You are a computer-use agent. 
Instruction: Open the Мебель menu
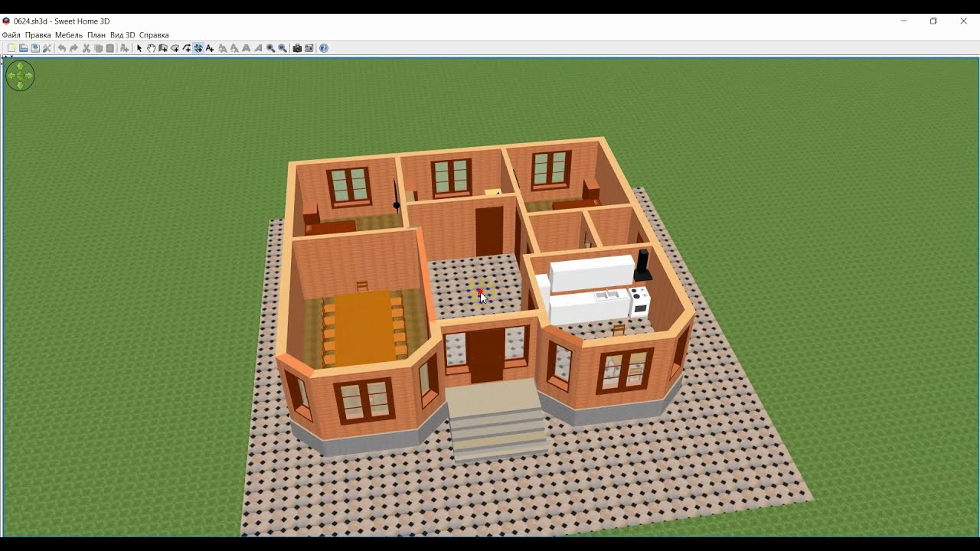coord(69,35)
